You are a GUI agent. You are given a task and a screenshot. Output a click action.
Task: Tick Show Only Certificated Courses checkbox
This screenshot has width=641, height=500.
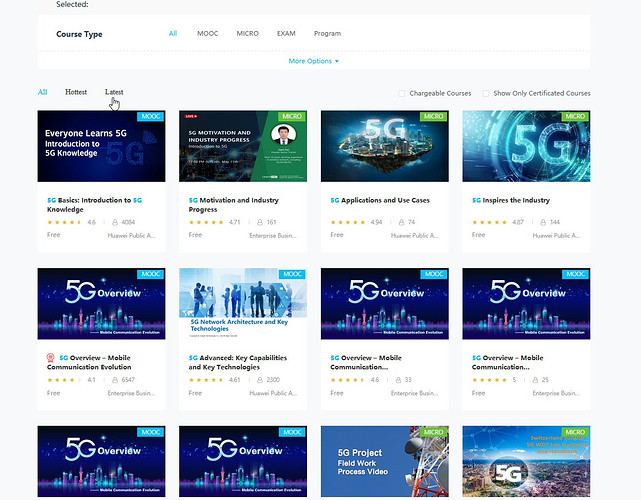pos(485,93)
